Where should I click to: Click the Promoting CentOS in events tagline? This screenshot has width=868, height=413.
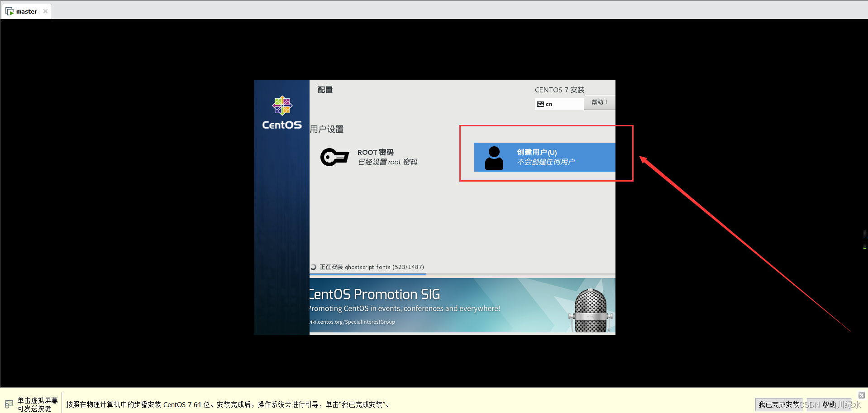click(405, 308)
